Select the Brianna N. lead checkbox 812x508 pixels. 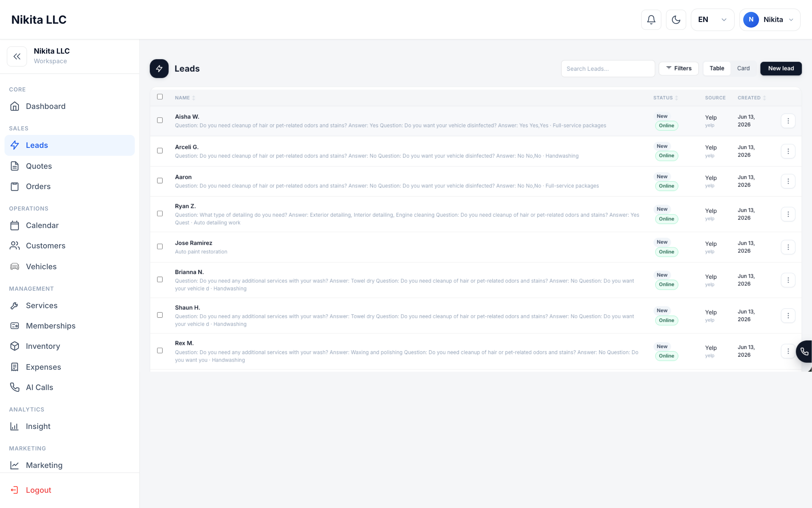tap(160, 279)
